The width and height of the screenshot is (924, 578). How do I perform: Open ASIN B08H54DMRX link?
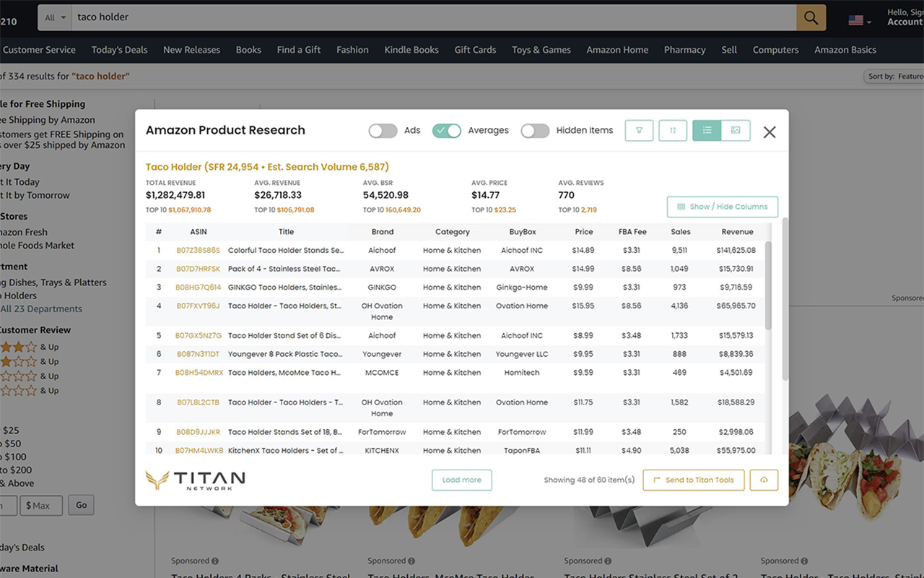(x=199, y=373)
